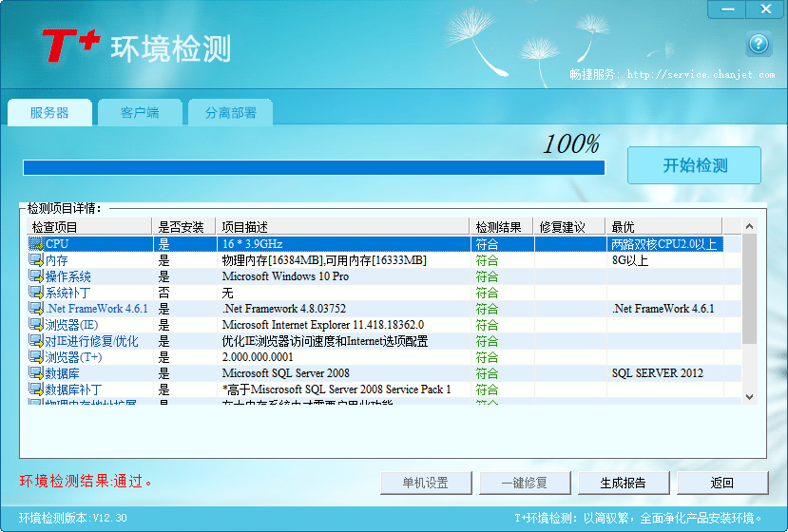Click the icon beside .Net FrameWork 4.6.1 row
The height and width of the screenshot is (532, 788).
(x=36, y=308)
